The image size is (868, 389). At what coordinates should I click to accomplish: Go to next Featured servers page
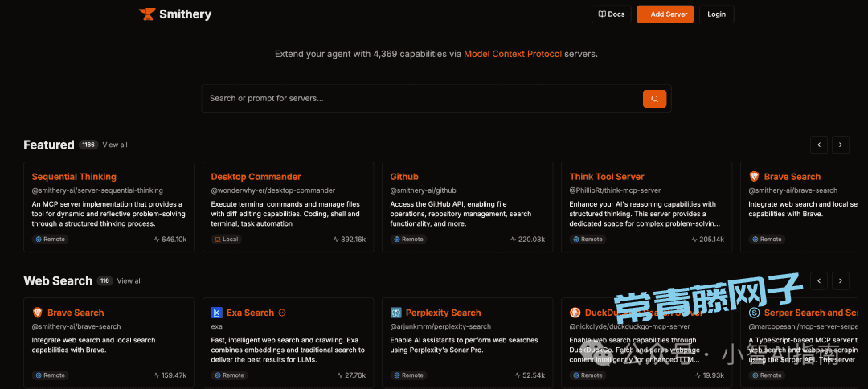click(841, 145)
